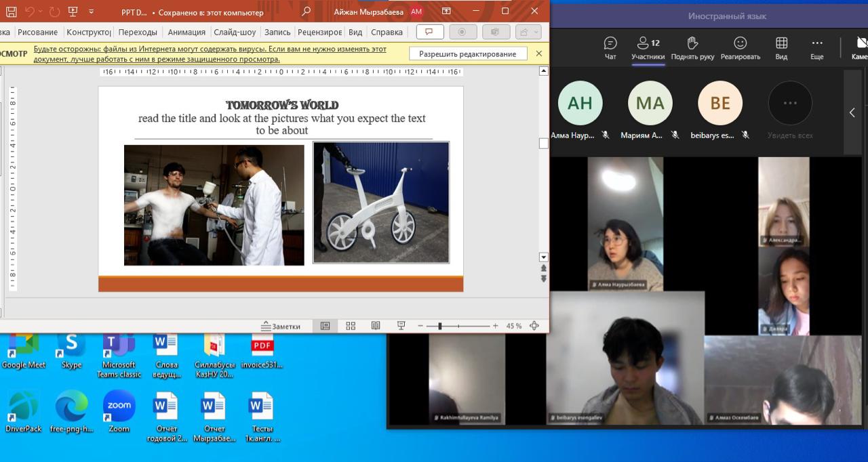The image size is (868, 462).
Task: Open the Анимация ribbon tab
Action: [x=186, y=32]
